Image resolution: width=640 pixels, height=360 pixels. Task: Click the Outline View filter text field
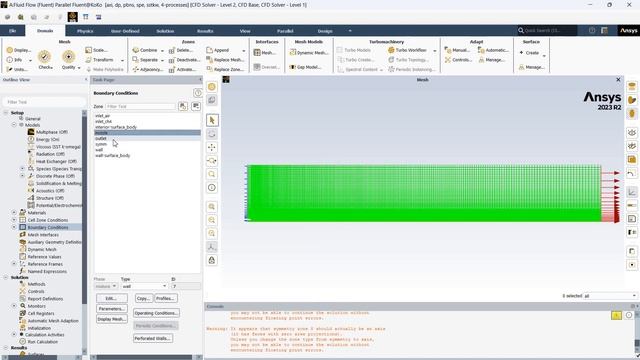(44, 102)
